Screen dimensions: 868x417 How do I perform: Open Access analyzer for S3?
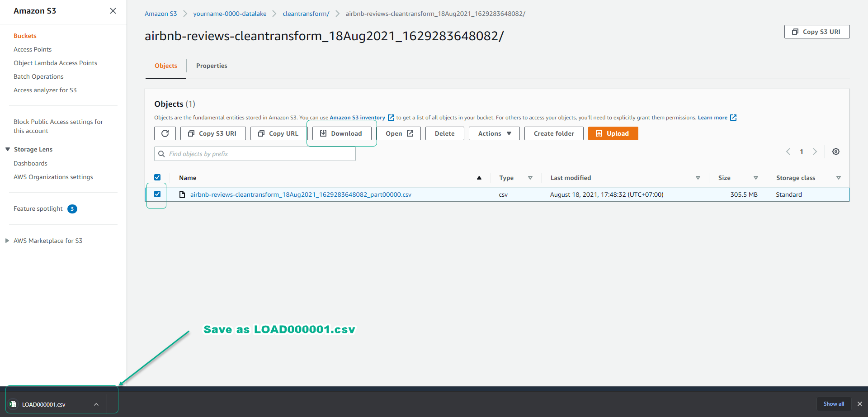click(x=45, y=90)
